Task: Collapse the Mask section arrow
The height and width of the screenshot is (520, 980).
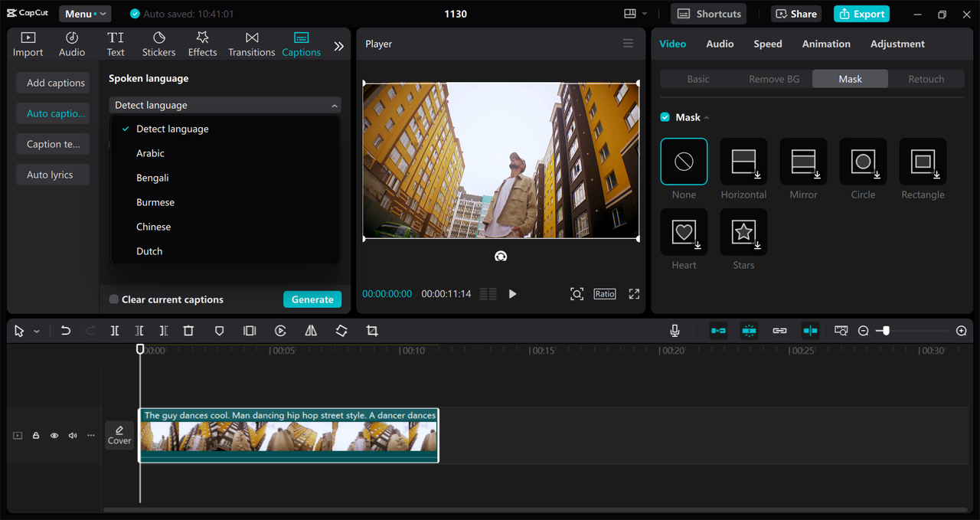Action: pos(707,118)
